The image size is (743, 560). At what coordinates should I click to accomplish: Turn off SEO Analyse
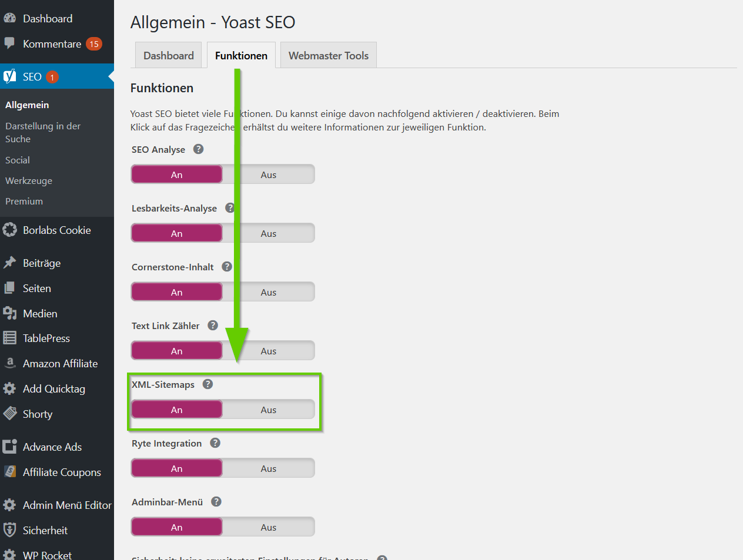click(x=269, y=174)
